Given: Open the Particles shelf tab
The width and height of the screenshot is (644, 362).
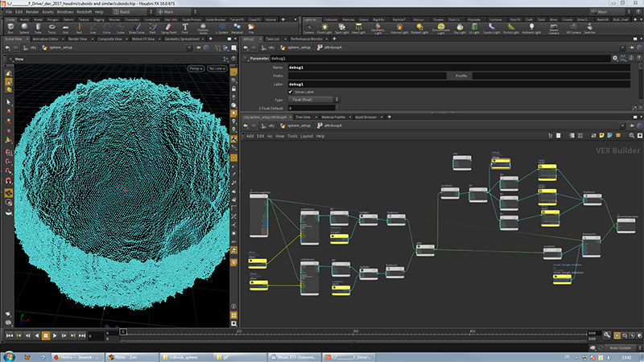Looking at the screenshot, I should 349,19.
